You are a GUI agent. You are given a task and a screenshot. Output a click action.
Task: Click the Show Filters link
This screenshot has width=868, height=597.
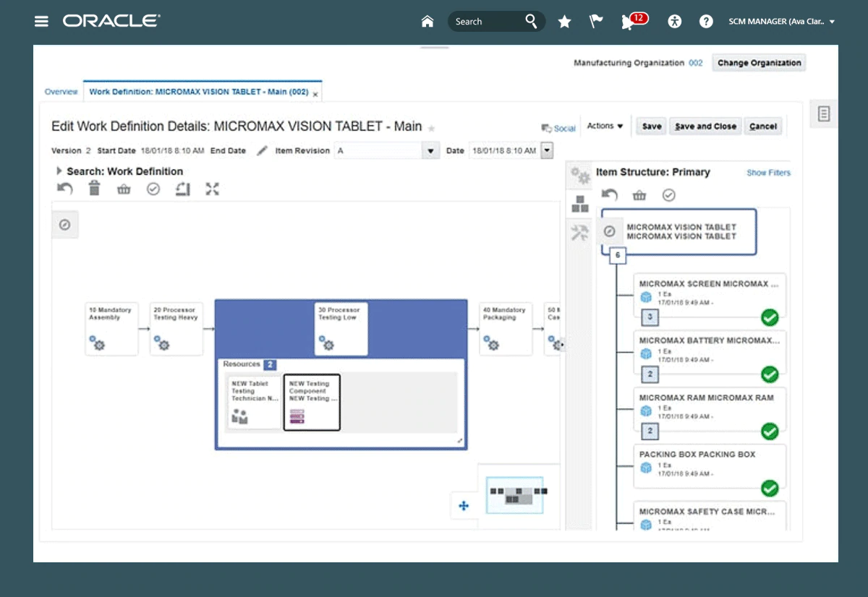click(768, 173)
